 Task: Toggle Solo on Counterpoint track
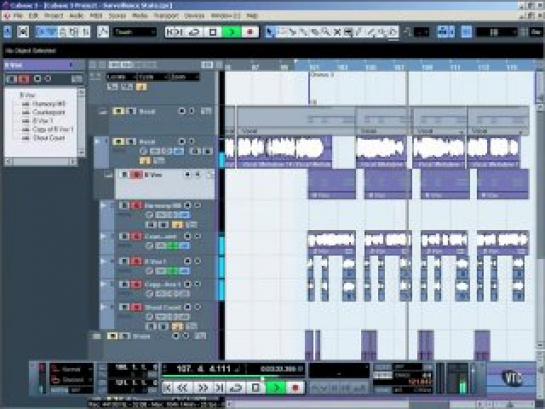(x=136, y=236)
